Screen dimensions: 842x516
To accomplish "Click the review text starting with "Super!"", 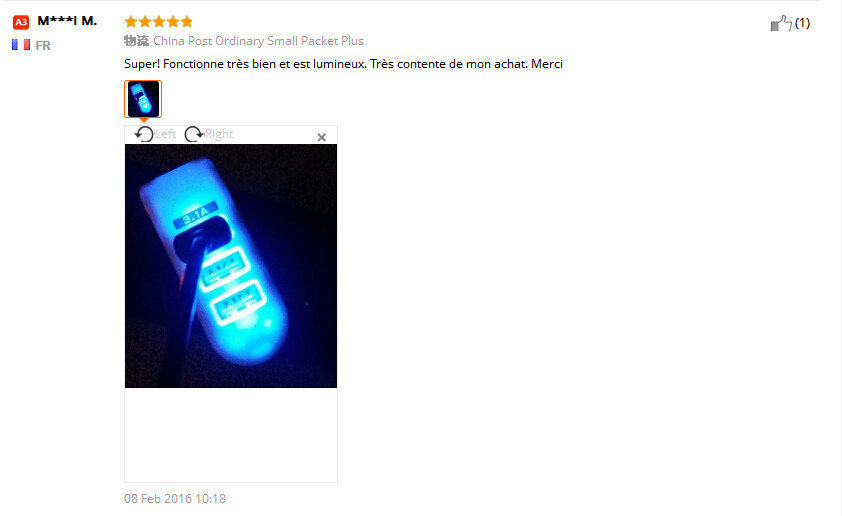I will point(343,64).
